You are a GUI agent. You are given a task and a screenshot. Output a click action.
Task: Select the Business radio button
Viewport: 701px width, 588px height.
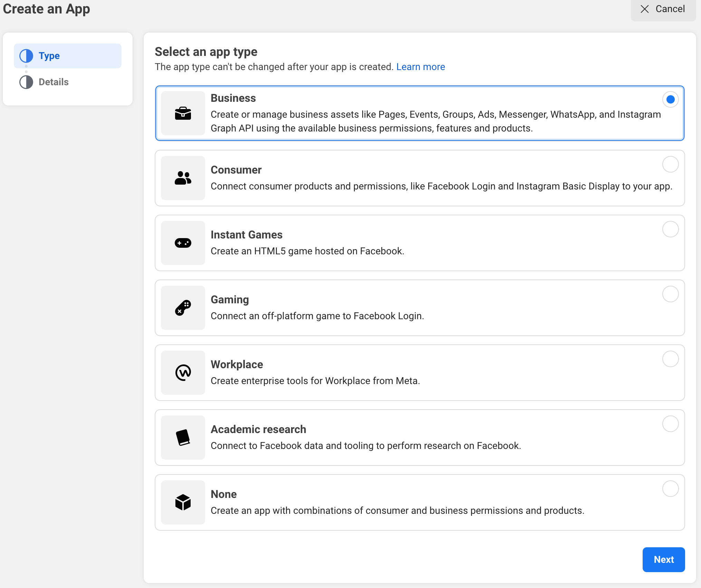tap(670, 99)
